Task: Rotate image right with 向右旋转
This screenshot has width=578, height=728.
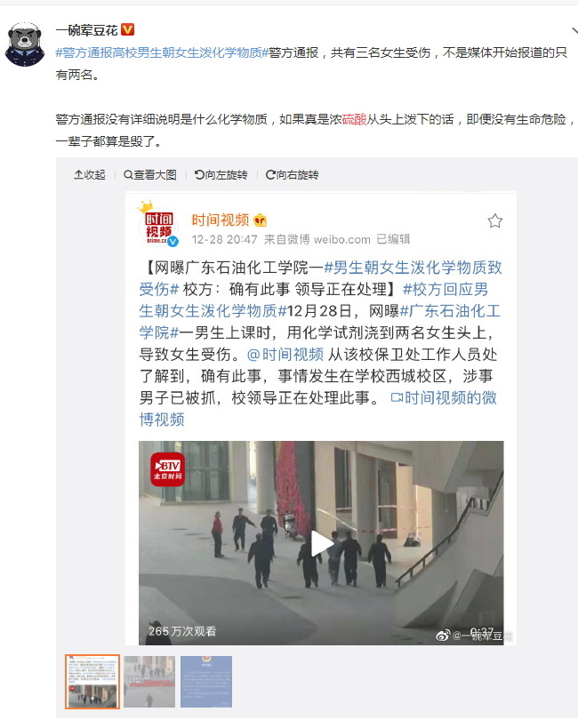Action: pos(292,174)
